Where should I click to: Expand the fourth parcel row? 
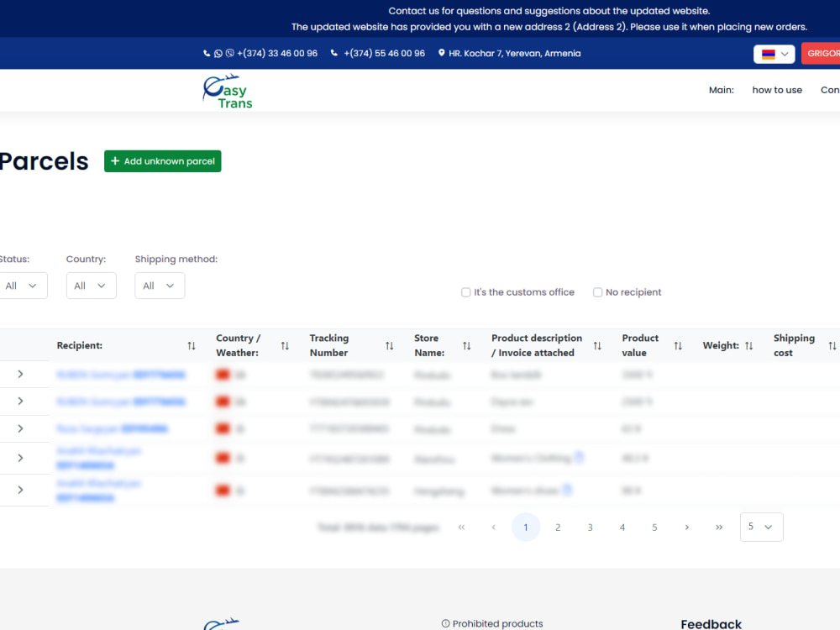[x=20, y=458]
